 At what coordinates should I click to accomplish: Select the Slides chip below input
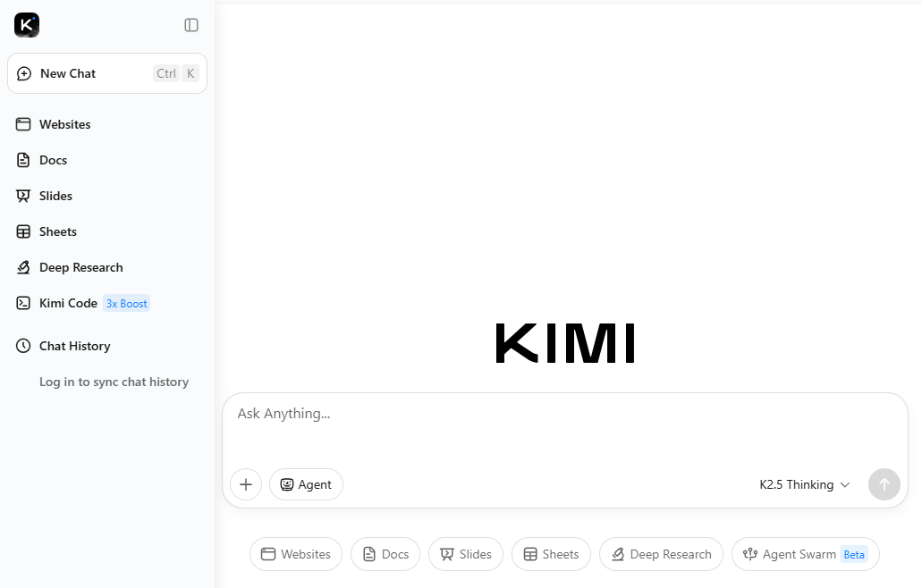[x=466, y=555]
